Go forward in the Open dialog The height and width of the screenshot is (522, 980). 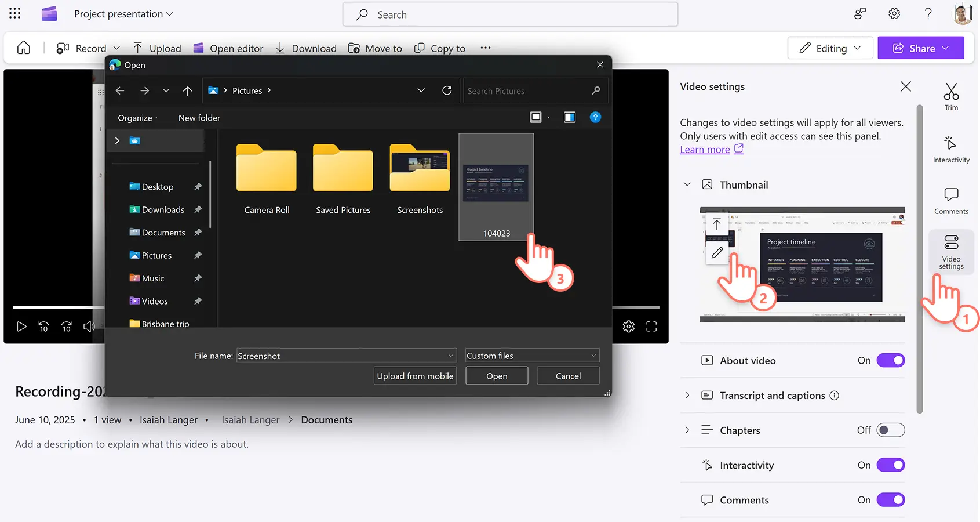(x=144, y=90)
